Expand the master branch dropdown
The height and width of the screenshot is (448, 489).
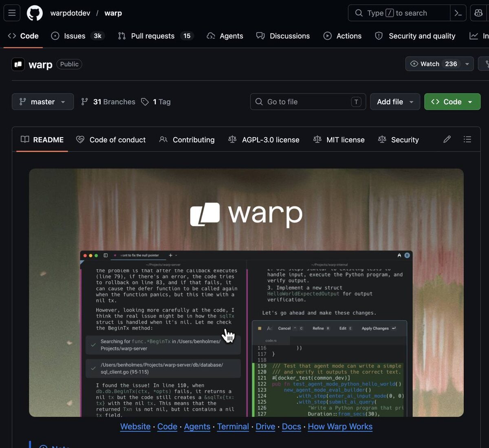43,102
